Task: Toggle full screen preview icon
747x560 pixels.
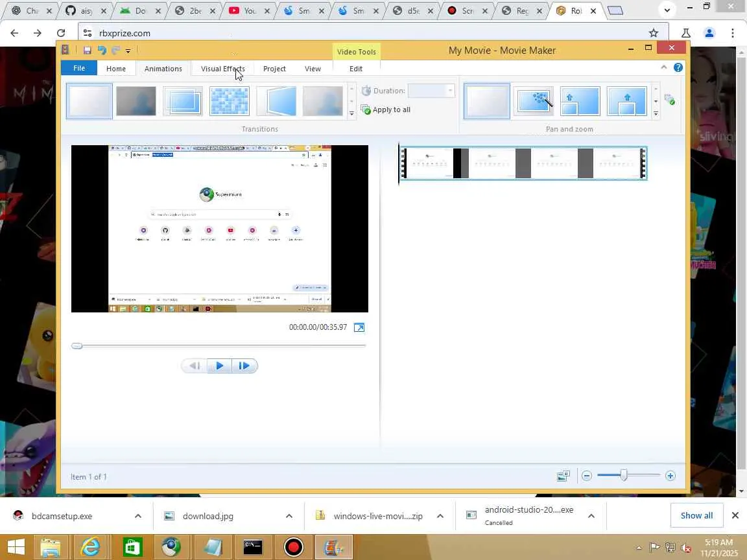Action: 359,327
